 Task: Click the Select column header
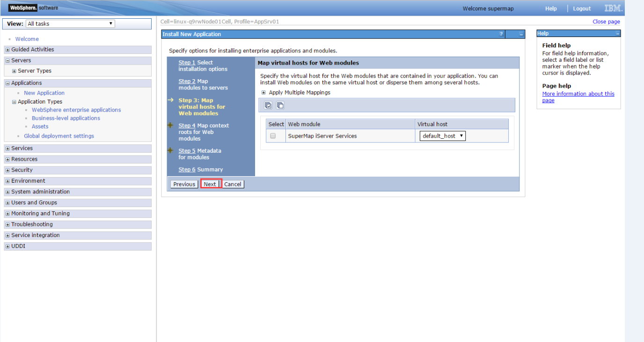(x=276, y=124)
